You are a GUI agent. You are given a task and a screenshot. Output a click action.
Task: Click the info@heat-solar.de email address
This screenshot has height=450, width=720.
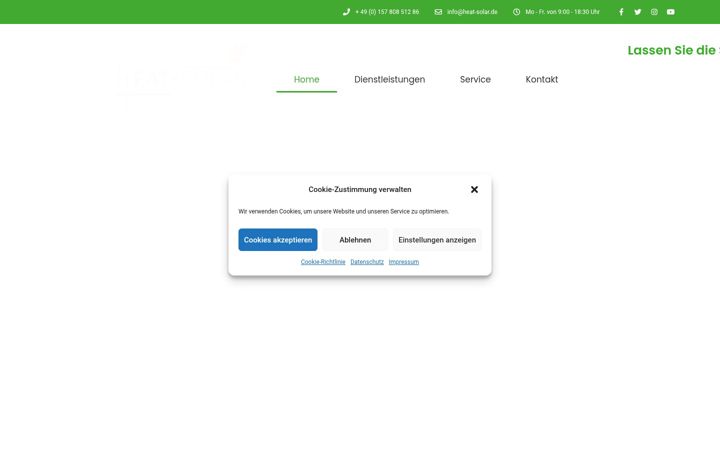pos(472,12)
